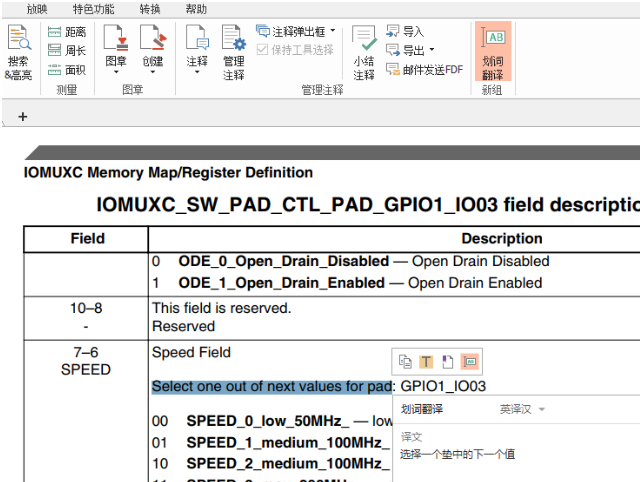
Task: Click the translation result text in popup
Action: pos(457,454)
